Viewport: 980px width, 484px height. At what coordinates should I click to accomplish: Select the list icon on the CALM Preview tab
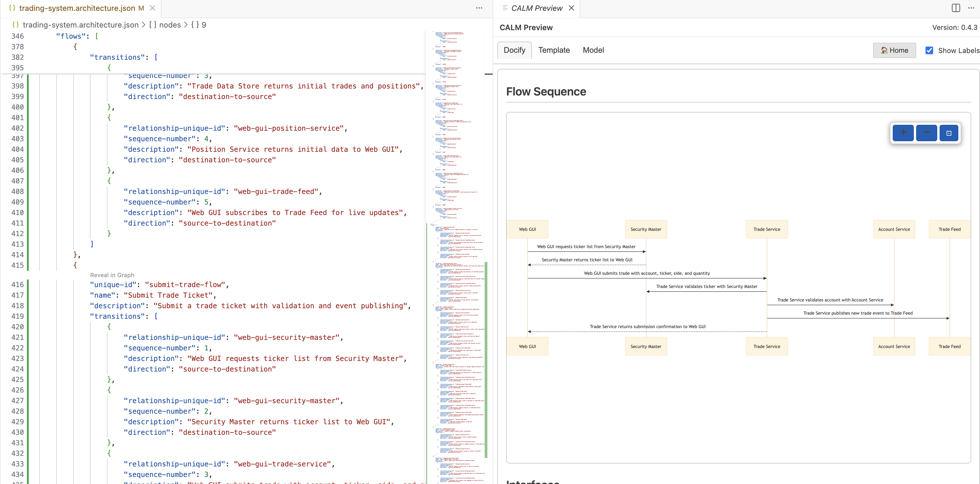[x=505, y=8]
